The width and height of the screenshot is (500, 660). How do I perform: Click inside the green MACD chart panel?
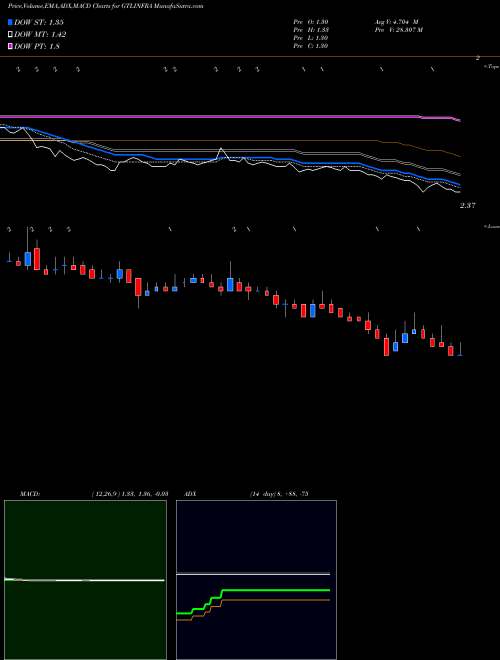click(x=85, y=580)
